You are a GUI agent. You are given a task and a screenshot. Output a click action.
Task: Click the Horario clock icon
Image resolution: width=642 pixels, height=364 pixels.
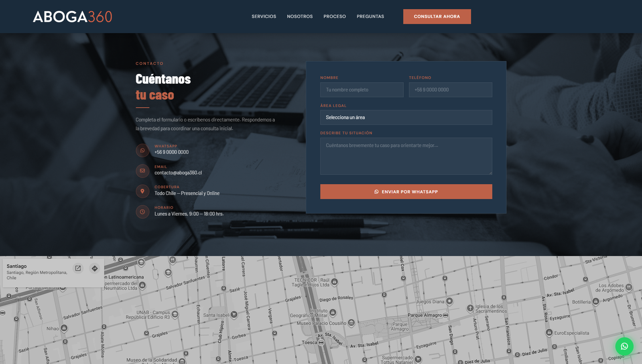[142, 212]
